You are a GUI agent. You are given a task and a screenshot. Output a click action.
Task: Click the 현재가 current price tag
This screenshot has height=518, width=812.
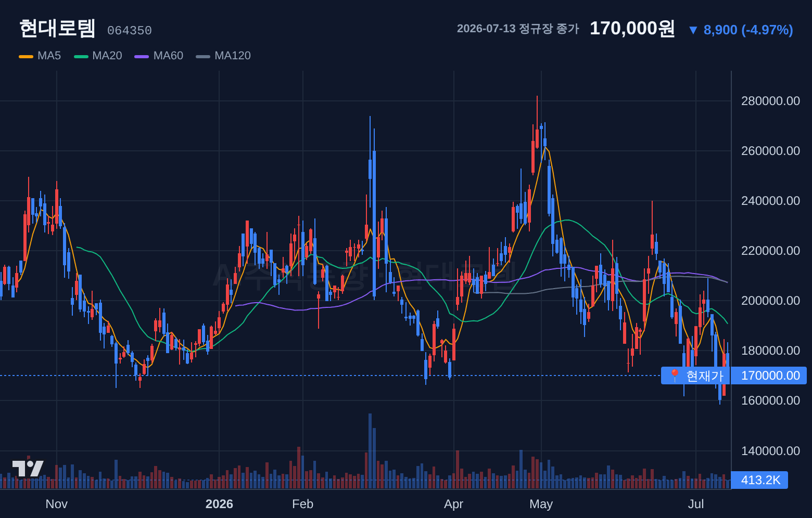point(695,375)
